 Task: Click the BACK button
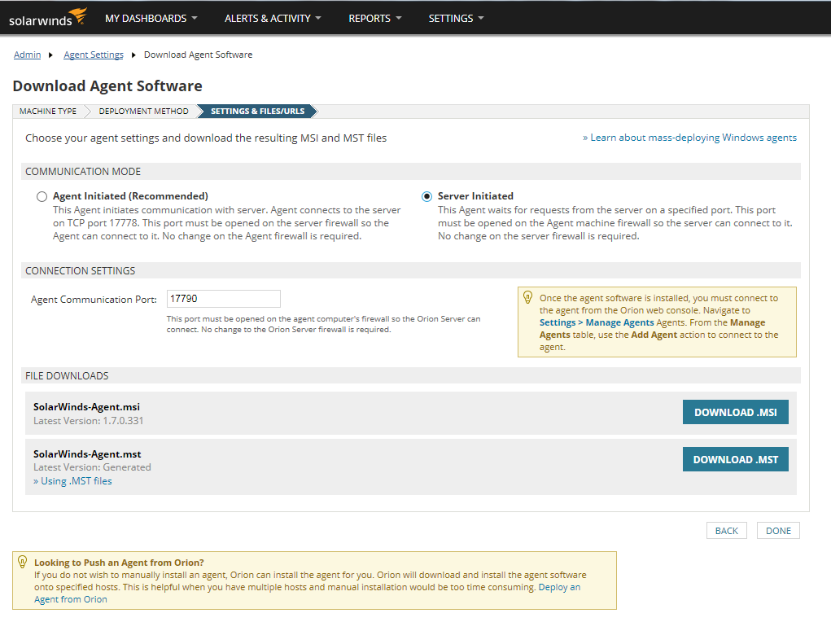pyautogui.click(x=726, y=531)
